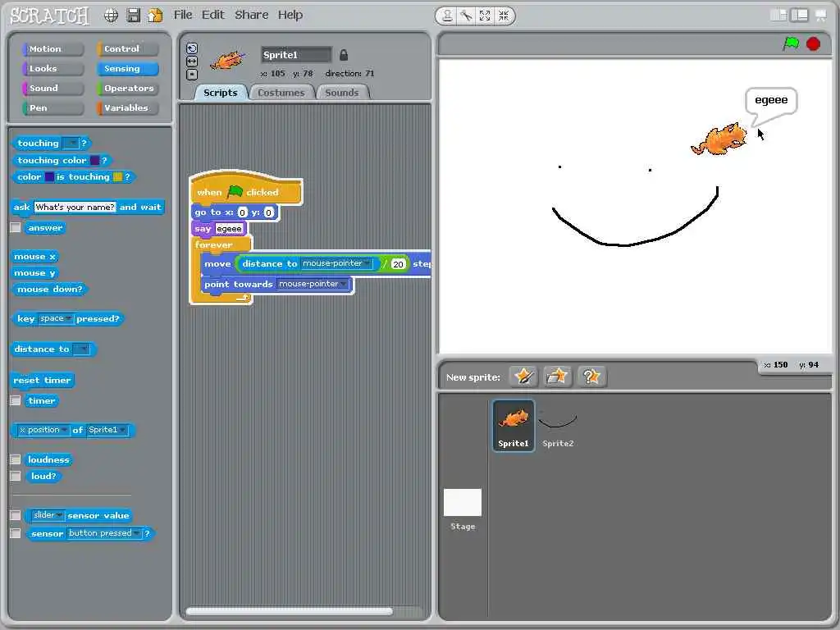This screenshot has height=630, width=840.
Task: Click the red stop sign button
Action: (813, 44)
